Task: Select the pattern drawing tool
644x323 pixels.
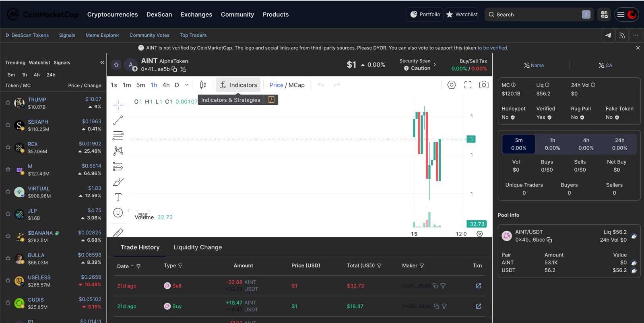Action: coord(118,151)
